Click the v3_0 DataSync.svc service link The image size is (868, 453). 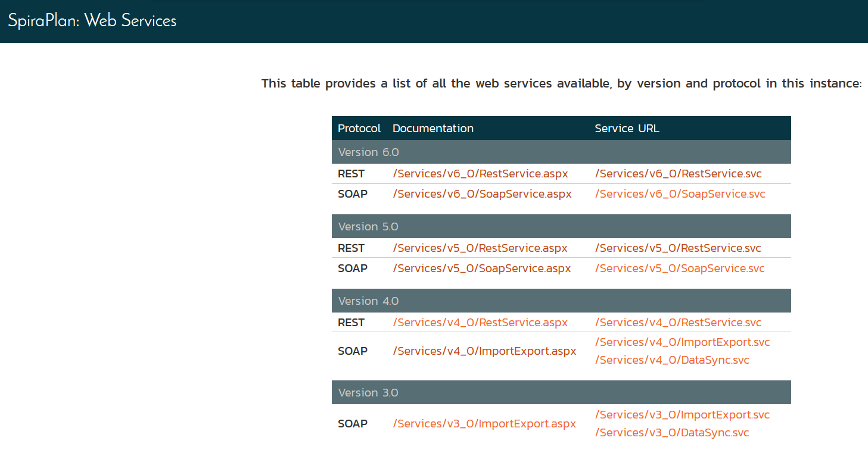tap(672, 433)
